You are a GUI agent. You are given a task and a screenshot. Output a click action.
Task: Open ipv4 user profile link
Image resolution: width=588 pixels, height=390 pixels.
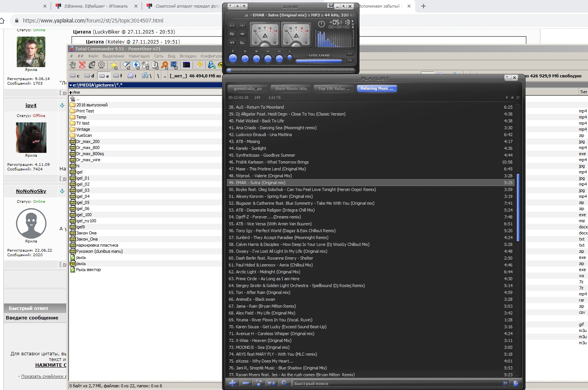[x=31, y=106]
